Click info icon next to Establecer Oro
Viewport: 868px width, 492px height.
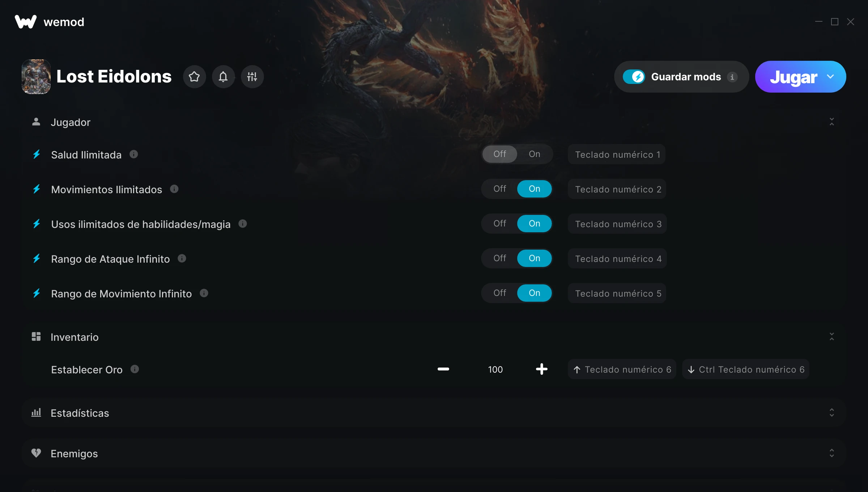135,369
